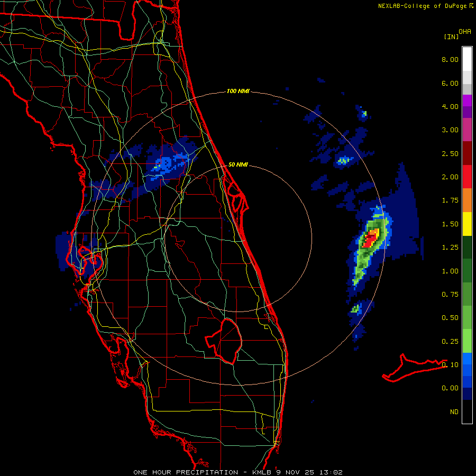Click the darkest green swatch beside 1.25
This screenshot has width=476, height=476.
pos(467,248)
